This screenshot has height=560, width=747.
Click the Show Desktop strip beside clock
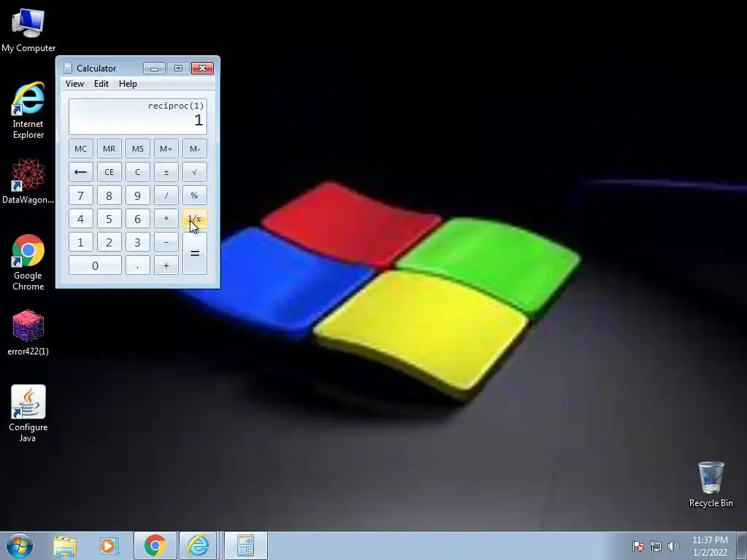point(742,545)
